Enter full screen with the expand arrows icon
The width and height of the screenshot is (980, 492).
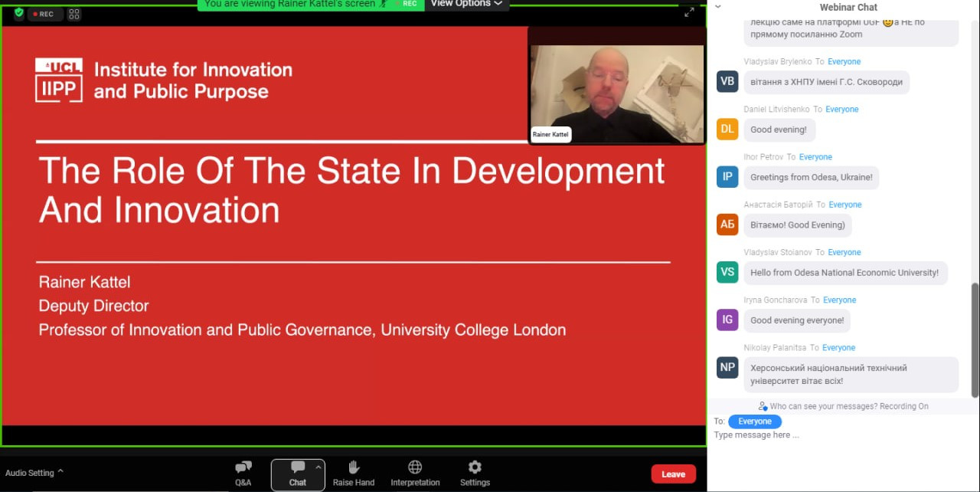tap(689, 12)
